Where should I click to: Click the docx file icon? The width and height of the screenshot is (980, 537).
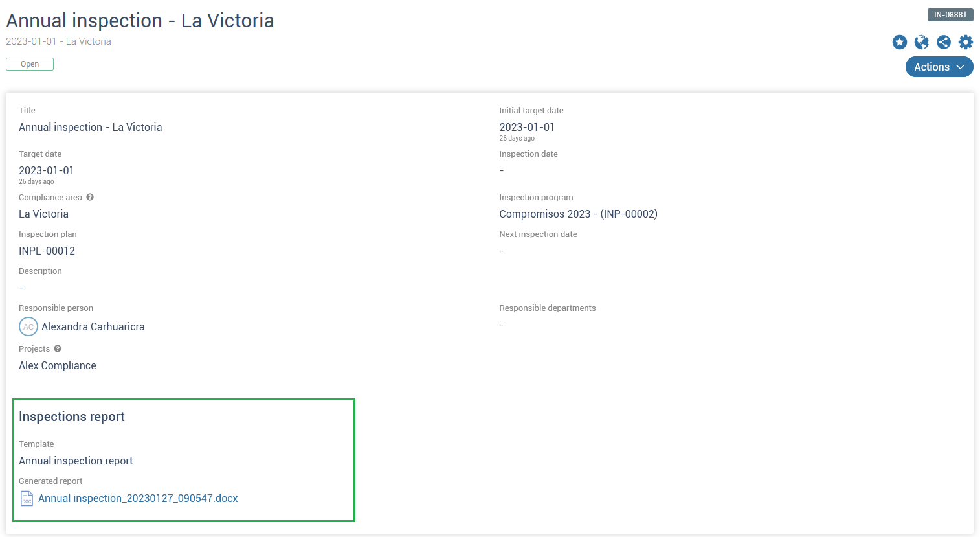27,498
